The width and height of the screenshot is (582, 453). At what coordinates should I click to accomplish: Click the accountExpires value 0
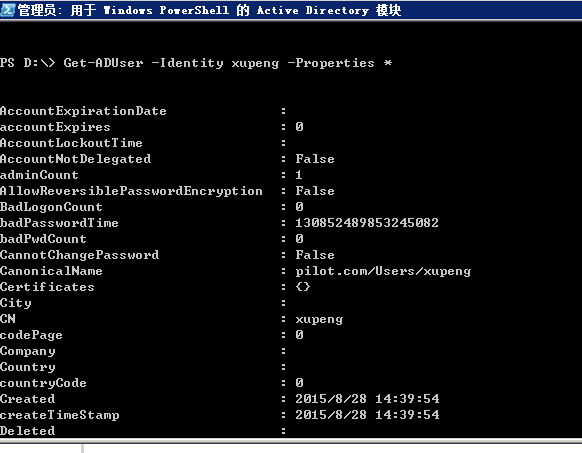300,127
